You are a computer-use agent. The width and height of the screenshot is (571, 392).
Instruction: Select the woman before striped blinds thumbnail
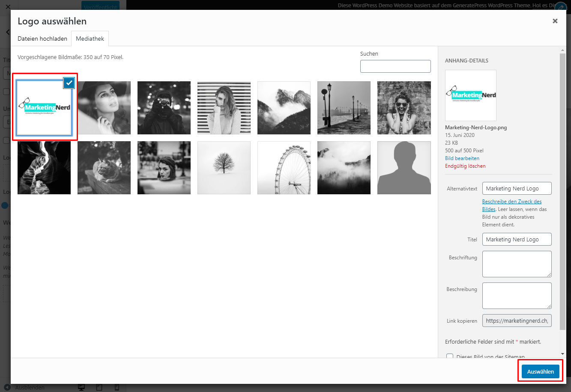coord(224,108)
